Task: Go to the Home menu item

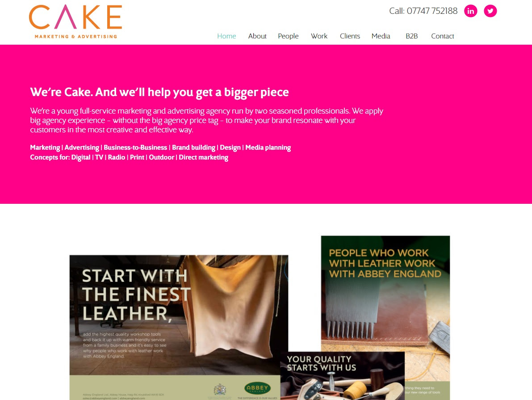Action: tap(226, 36)
